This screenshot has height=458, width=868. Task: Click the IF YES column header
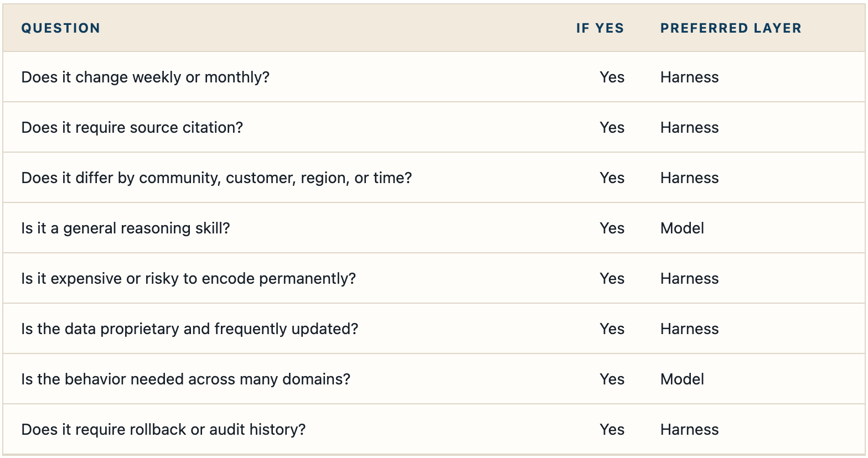(600, 28)
